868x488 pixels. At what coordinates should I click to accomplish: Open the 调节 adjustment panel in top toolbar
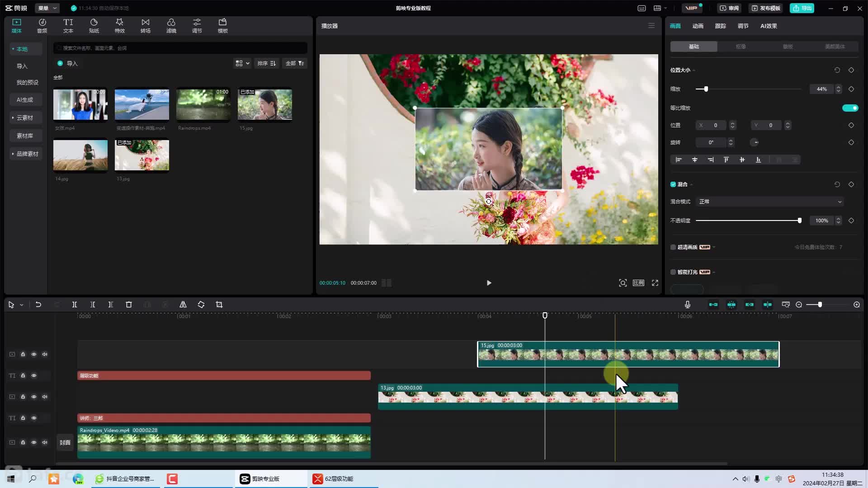coord(197,26)
